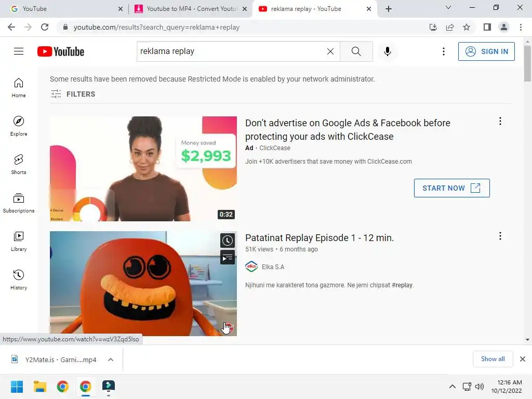Click the SIGN IN button
Viewport: 532px width, 399px height.
point(486,51)
